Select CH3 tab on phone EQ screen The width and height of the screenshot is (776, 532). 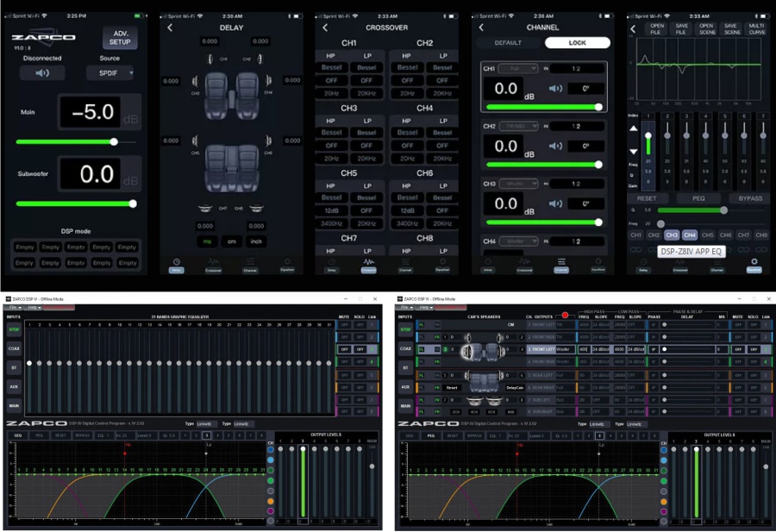672,235
